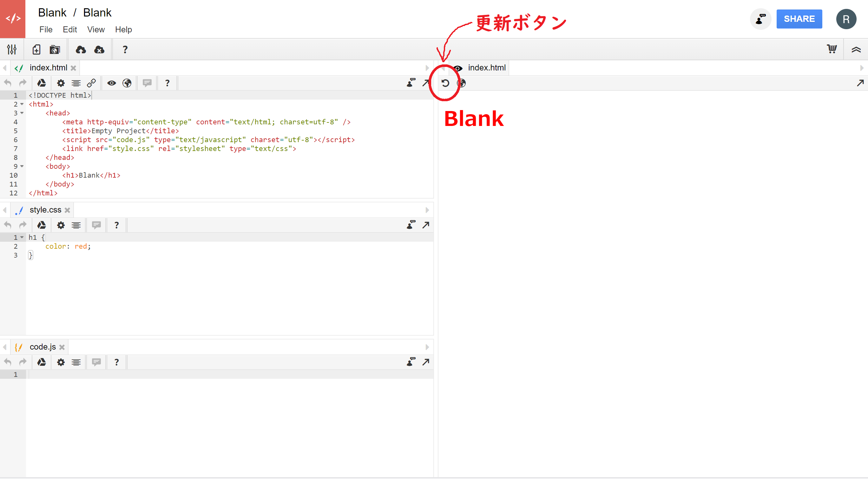Click inside the empty code.js line 1
Screen dimensions: 868x479
(230, 375)
